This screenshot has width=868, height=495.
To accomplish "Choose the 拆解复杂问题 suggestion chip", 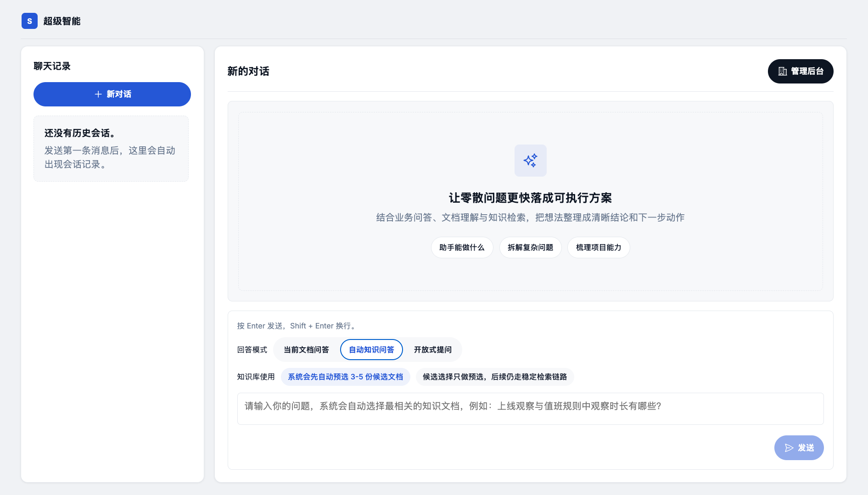I will pyautogui.click(x=530, y=248).
